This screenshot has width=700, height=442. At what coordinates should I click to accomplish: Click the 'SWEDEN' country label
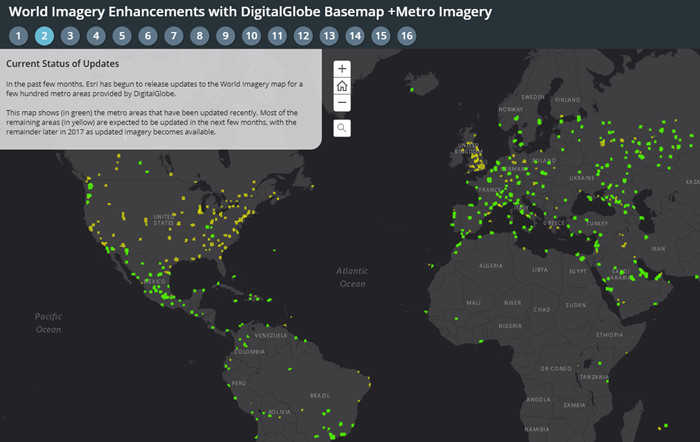coord(533,97)
